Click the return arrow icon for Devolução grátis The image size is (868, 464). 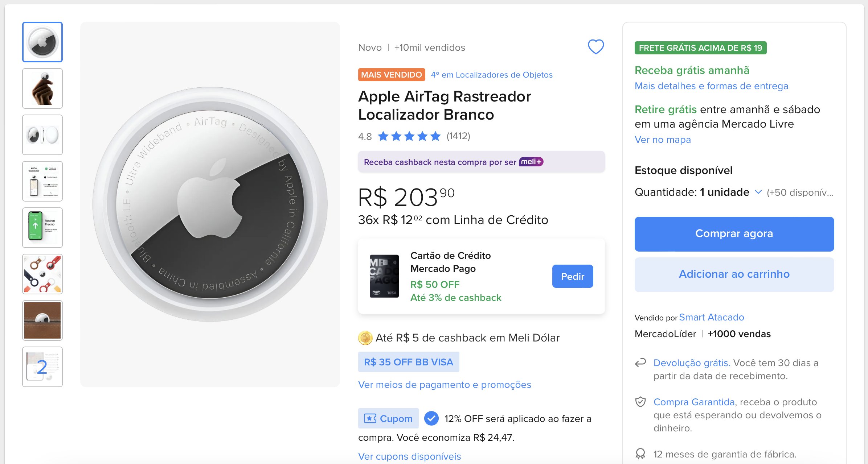click(640, 362)
